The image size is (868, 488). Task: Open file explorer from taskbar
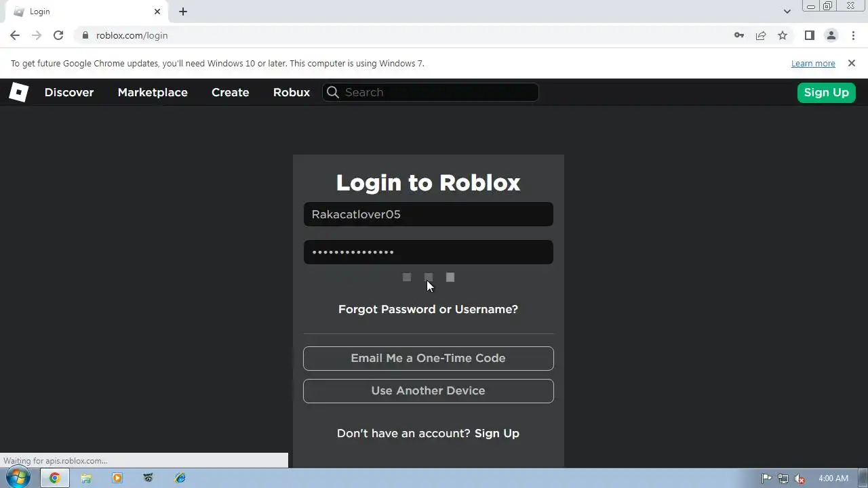[86, 478]
